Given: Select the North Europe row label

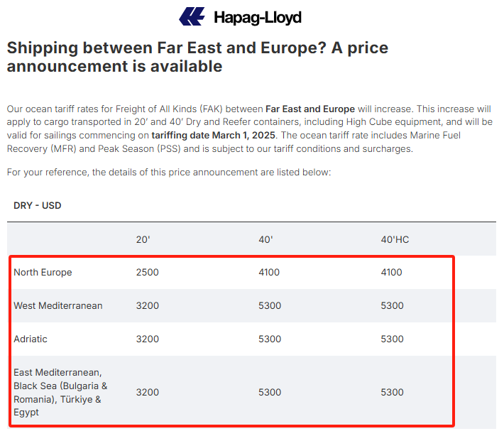Looking at the screenshot, I should (x=43, y=273).
